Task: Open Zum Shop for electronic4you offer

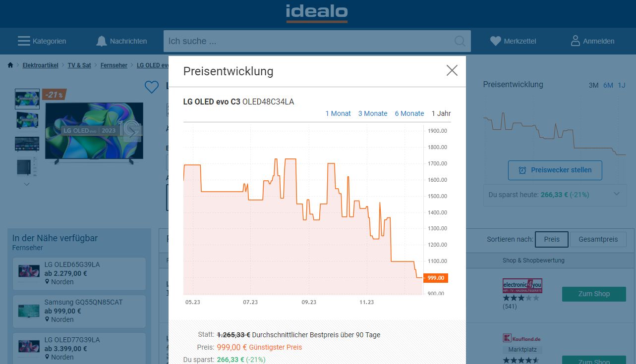Action: pos(594,294)
